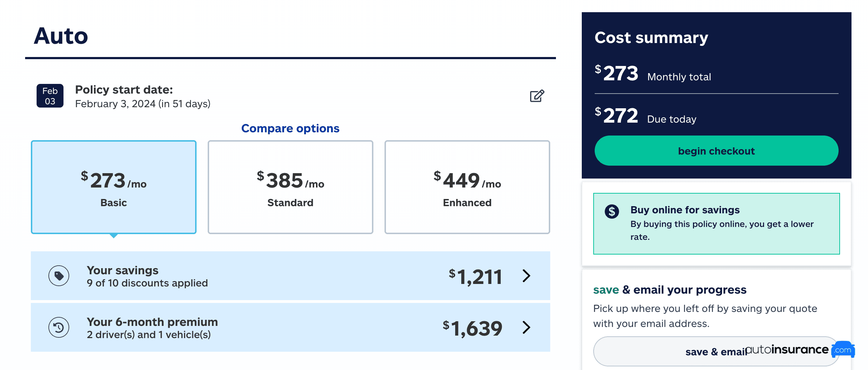
Task: Expand the 6-month premium chevron arrow
Action: 526,327
